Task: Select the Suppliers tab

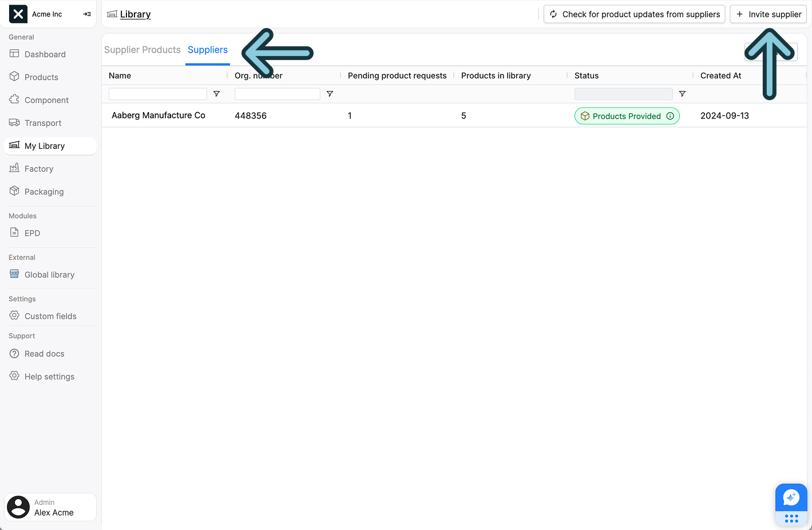Action: [207, 50]
